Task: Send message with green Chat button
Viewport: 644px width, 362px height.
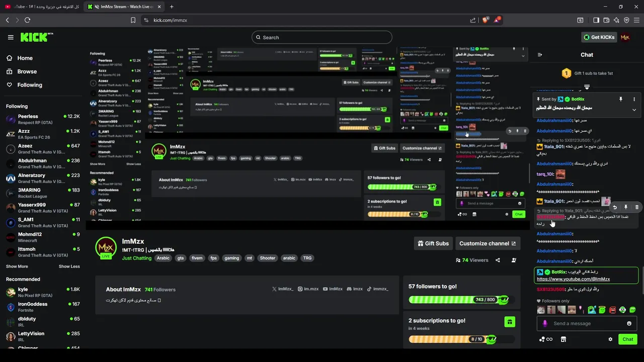Action: click(627, 339)
